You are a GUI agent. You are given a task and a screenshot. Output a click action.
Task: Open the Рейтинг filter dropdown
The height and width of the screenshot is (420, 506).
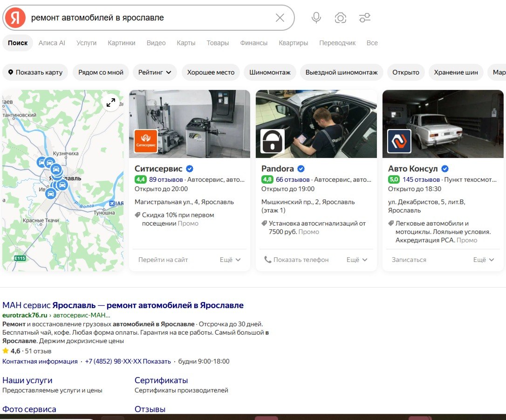pos(155,72)
